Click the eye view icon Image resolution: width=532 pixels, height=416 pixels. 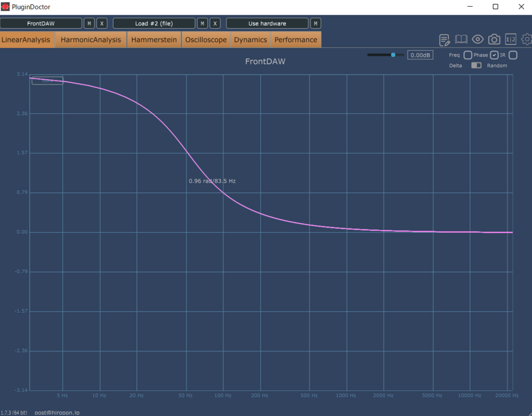click(477, 39)
